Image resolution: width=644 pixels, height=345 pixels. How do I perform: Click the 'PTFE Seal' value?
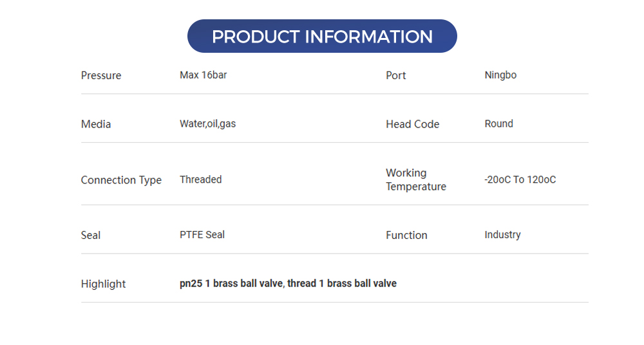[x=202, y=235]
